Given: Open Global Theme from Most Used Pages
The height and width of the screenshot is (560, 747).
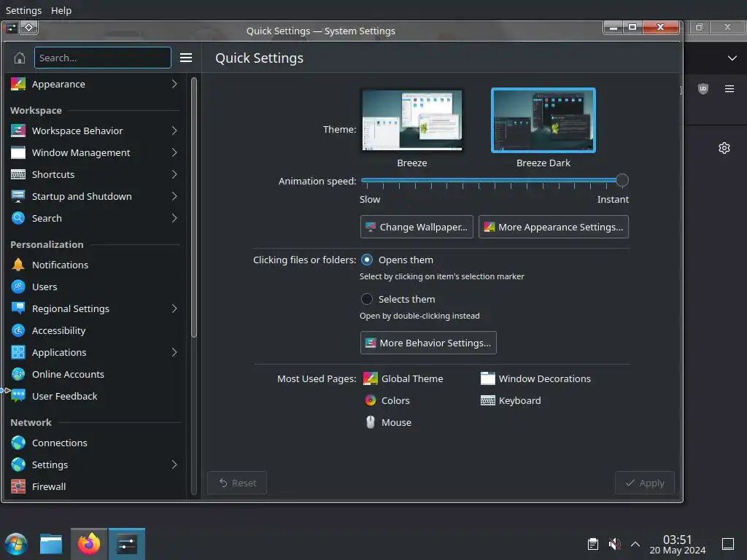Looking at the screenshot, I should [403, 379].
